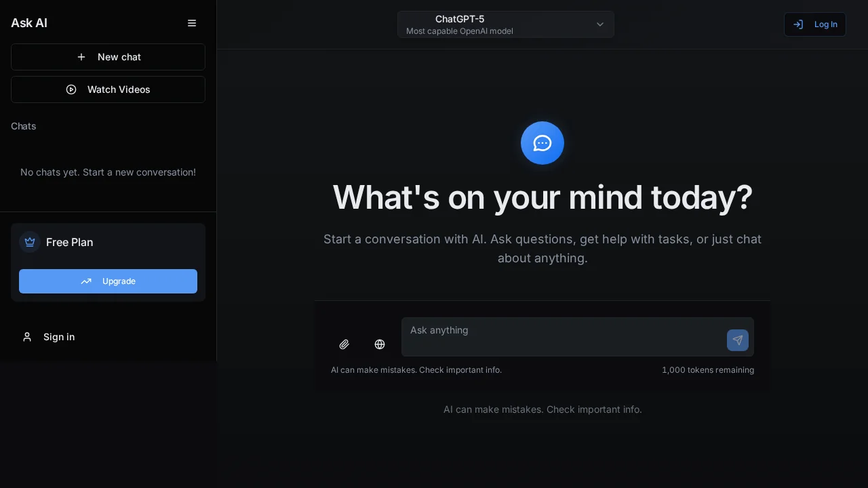This screenshot has height=488, width=868.
Task: Click the person icon next to Sign in
Action: click(27, 337)
